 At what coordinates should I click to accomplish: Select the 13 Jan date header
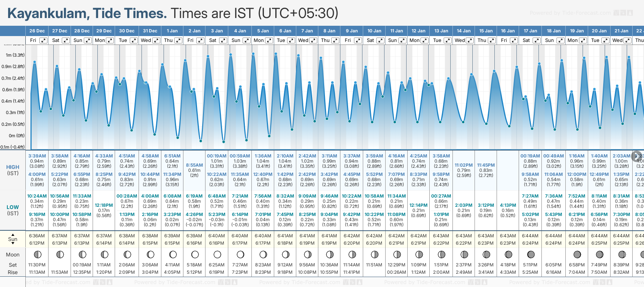(441, 31)
